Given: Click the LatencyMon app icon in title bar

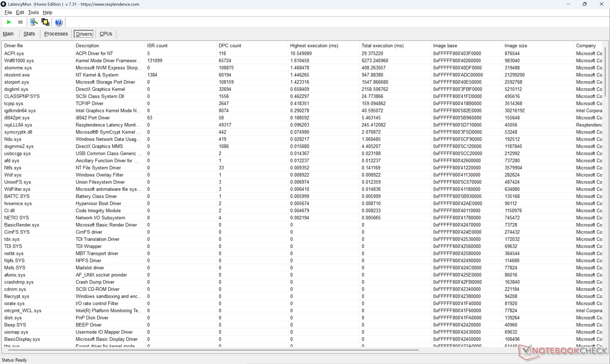Looking at the screenshot, I should (x=3, y=4).
